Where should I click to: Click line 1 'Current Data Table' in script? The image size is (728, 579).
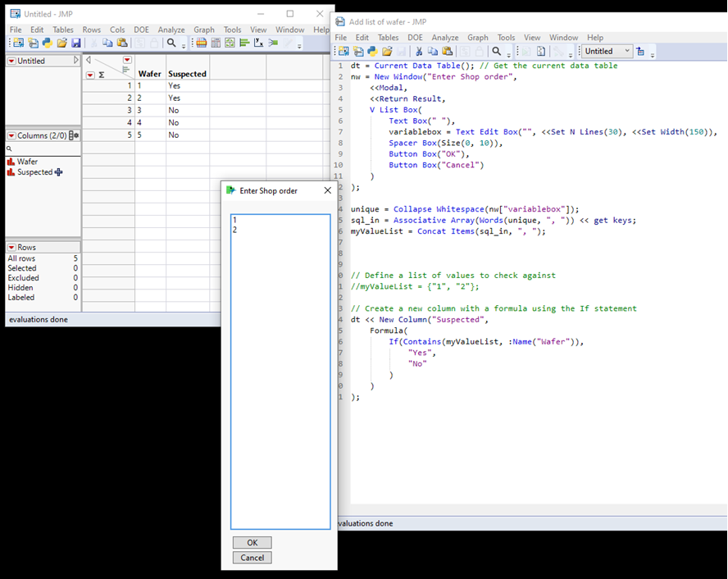[417, 66]
